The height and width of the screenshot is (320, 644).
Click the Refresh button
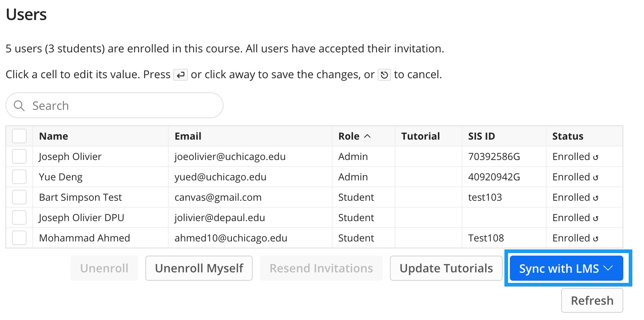(592, 300)
